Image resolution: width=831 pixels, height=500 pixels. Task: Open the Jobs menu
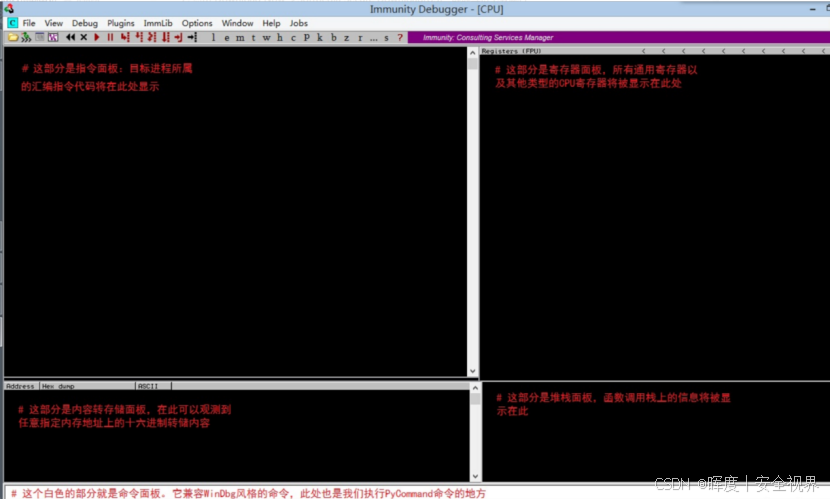pos(298,23)
